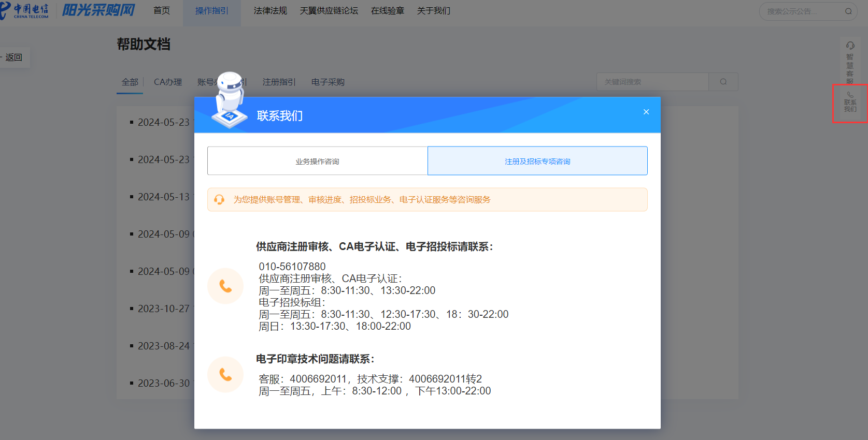The height and width of the screenshot is (440, 868).
Task: Click phone icon beside 电子印章技术问题
Action: coord(225,374)
